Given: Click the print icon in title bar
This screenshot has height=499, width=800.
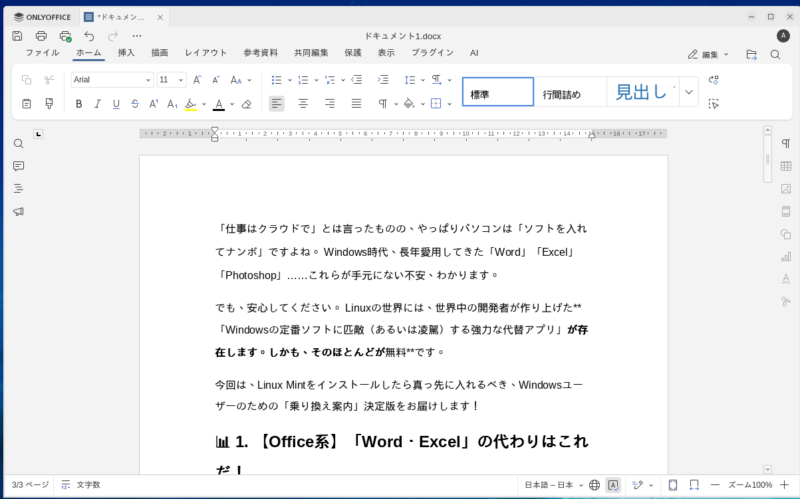Looking at the screenshot, I should pos(41,36).
